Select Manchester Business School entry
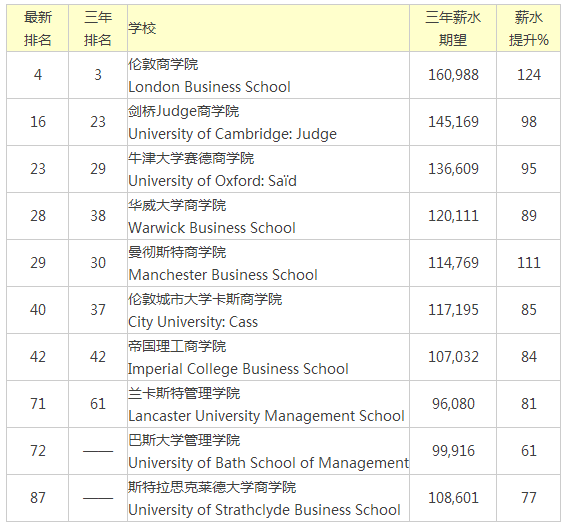Screen dimensions: 566x525 223,275
